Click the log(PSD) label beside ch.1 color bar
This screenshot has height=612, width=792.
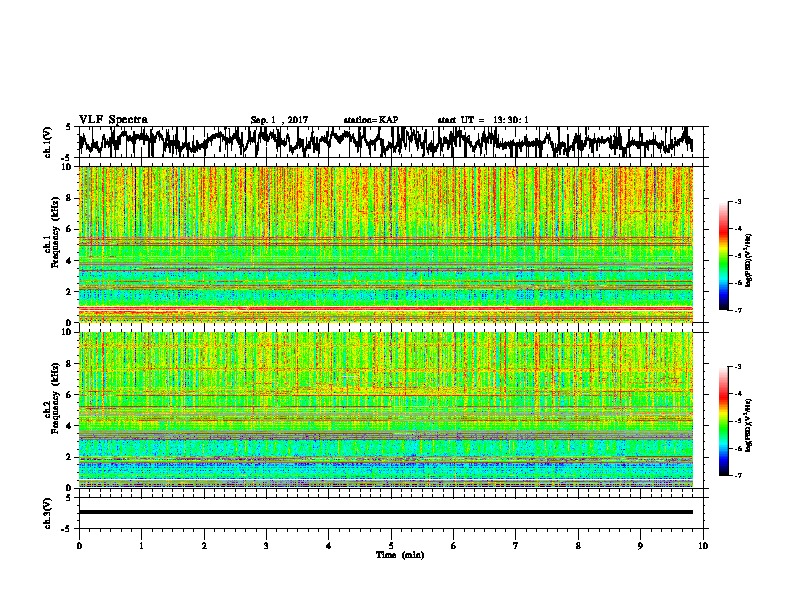pos(748,260)
